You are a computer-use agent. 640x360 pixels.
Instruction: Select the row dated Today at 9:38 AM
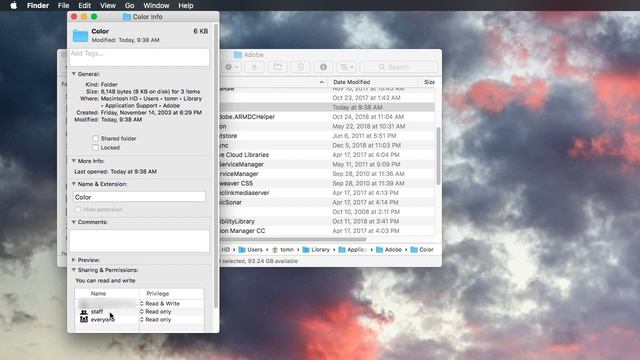pos(327,107)
